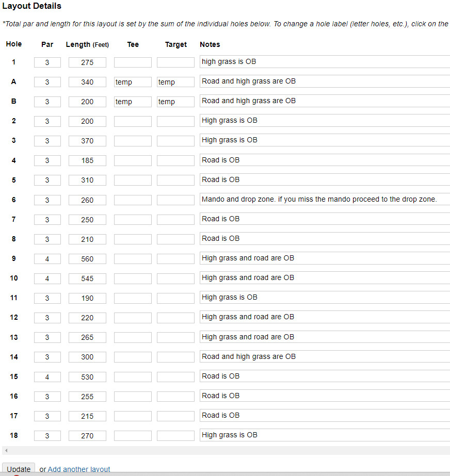Click the Par field for hole 9

point(47,259)
